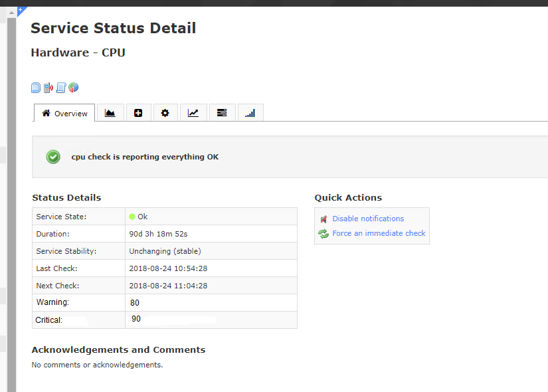The image size is (548, 392).
Task: Click the document page icon under Hardware - CPU
Action: tap(36, 88)
